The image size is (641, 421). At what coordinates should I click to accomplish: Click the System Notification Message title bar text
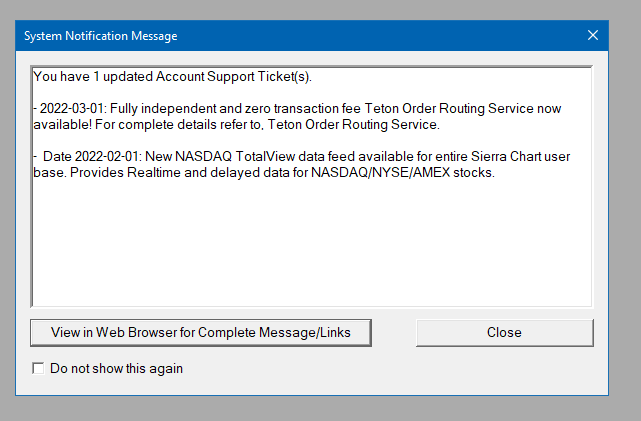coord(101,36)
